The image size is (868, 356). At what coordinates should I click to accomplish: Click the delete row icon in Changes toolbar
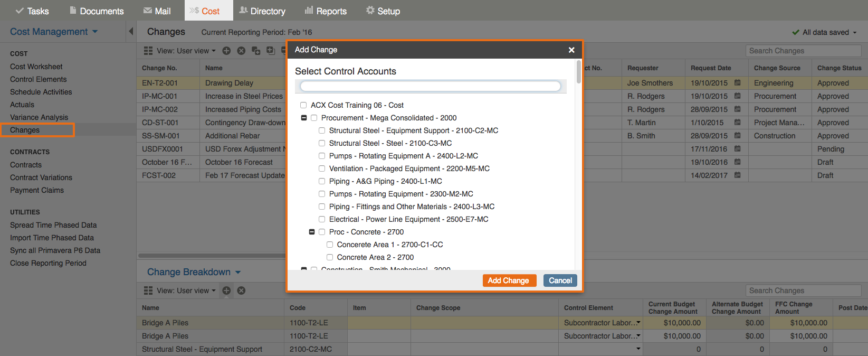[x=241, y=51]
